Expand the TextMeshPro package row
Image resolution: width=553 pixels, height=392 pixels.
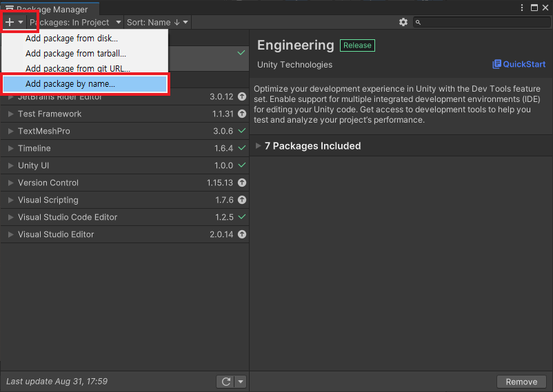coord(10,131)
